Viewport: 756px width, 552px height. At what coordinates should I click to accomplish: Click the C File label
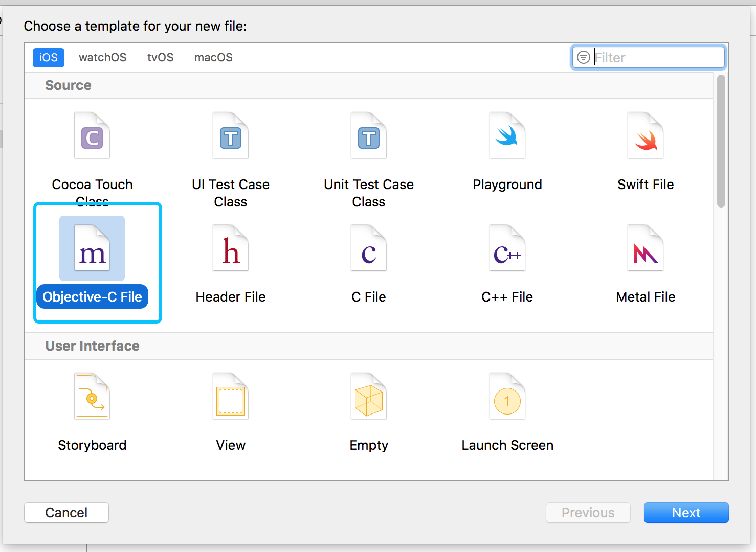(369, 297)
